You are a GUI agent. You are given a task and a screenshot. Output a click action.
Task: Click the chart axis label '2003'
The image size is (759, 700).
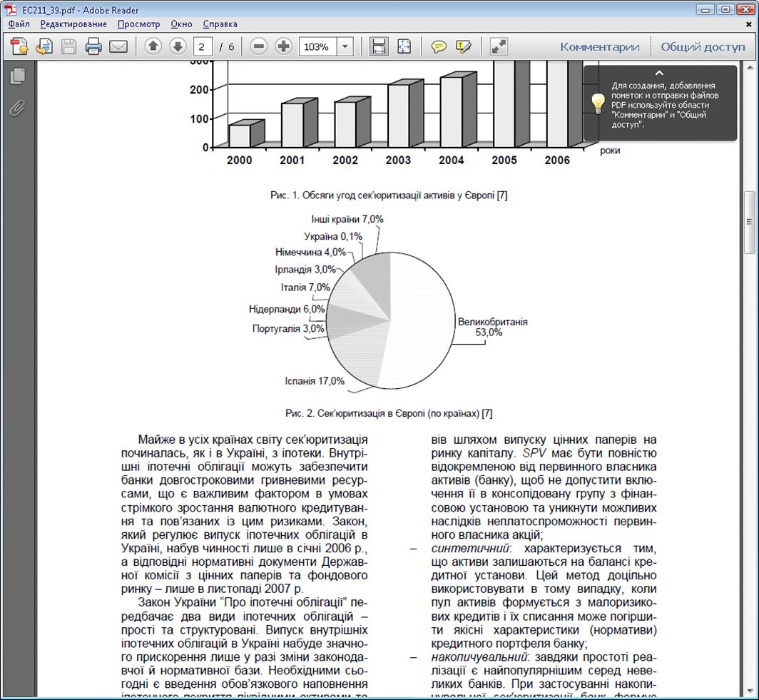398,161
